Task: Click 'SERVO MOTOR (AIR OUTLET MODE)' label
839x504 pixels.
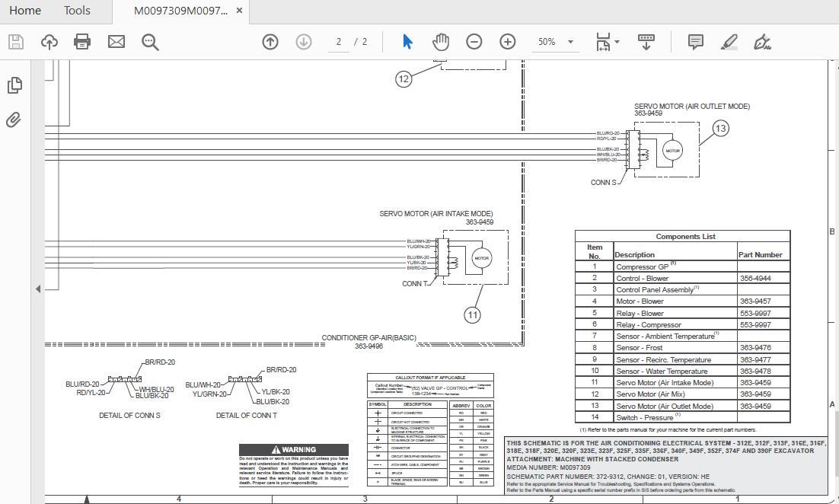Action: pyautogui.click(x=692, y=107)
